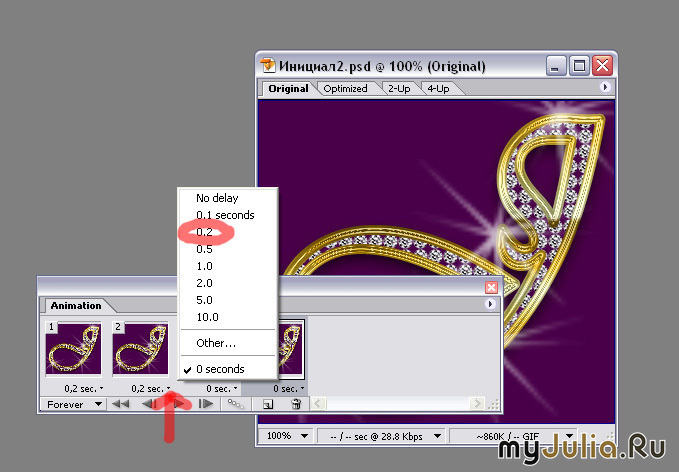Open the Forever looping options dropdown
679x472 pixels.
pos(73,404)
